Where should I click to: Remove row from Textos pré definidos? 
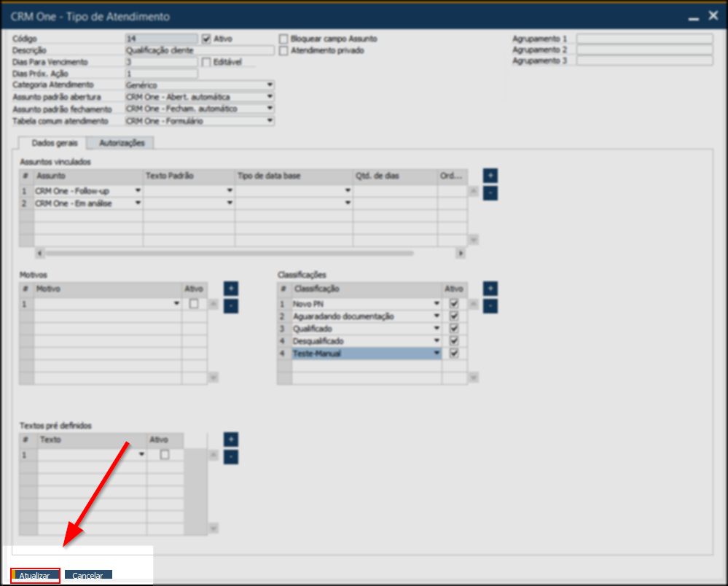(230, 457)
